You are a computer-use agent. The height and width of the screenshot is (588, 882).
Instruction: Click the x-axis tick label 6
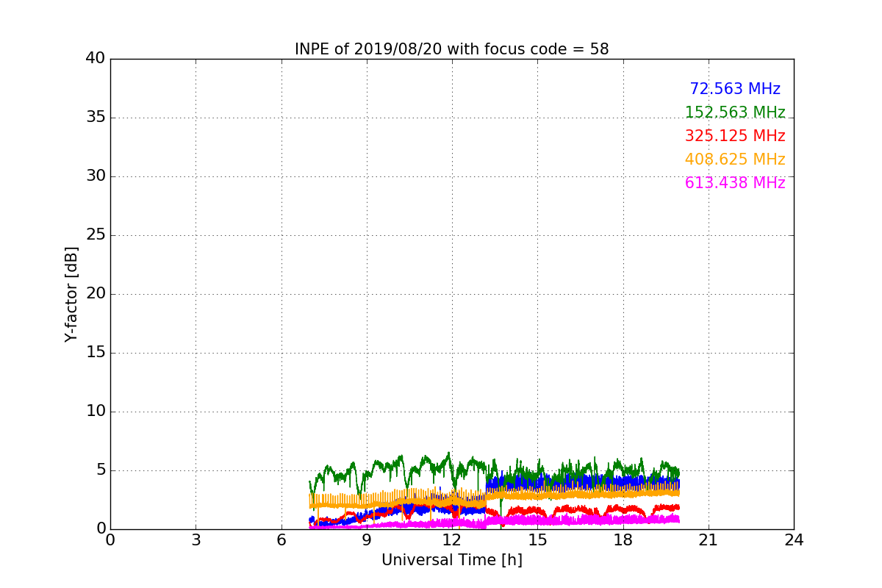click(281, 540)
